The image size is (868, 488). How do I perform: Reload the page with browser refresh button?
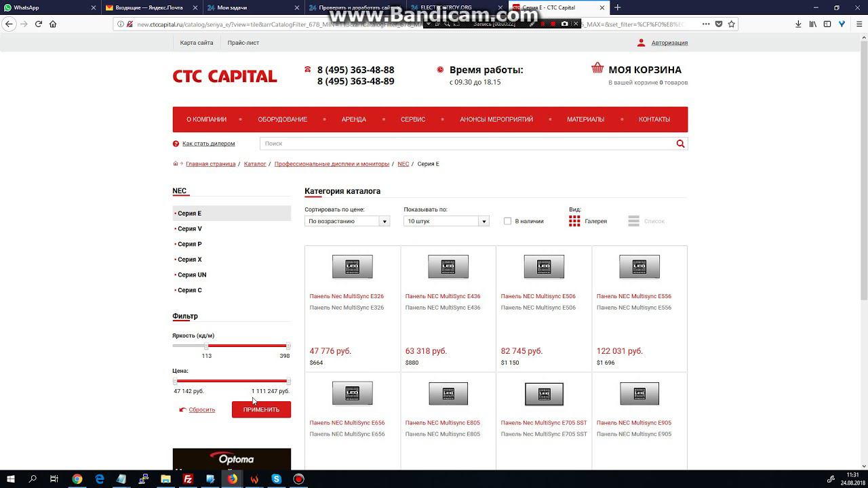[x=38, y=24]
